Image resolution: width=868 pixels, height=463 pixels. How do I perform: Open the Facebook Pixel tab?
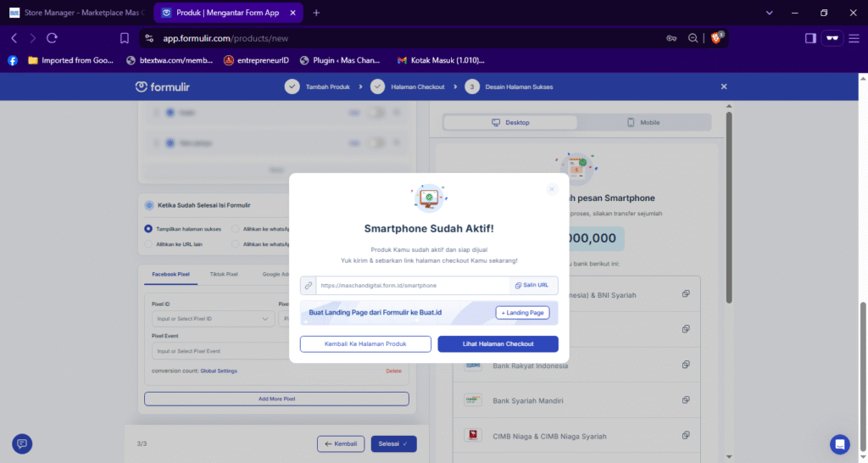tap(170, 274)
